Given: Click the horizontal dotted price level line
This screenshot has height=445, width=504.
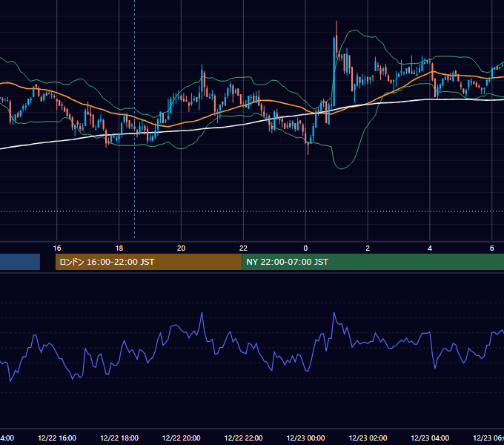Looking at the screenshot, I should tap(252, 211).
